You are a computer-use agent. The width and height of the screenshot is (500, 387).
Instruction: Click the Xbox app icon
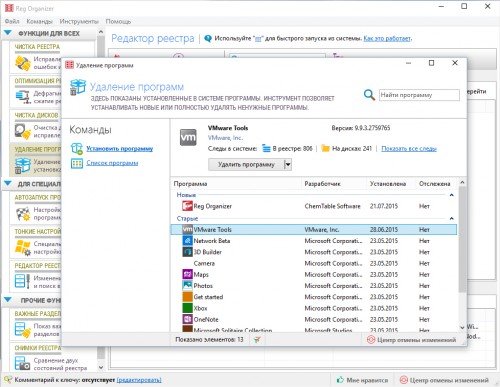187,308
